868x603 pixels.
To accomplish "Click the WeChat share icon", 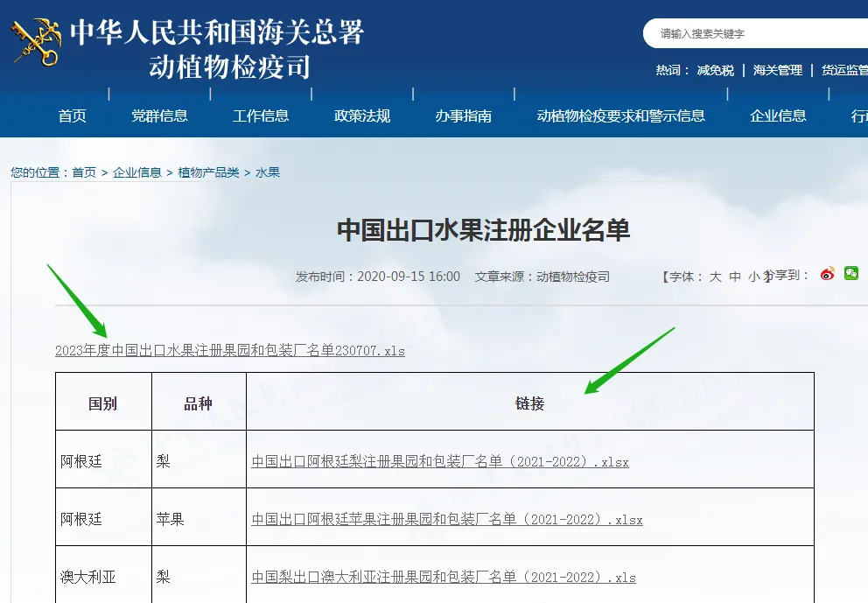I will click(x=850, y=273).
